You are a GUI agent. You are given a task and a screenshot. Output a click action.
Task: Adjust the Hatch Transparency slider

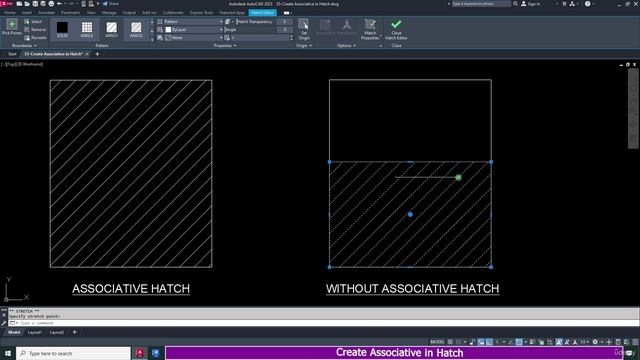[x=256, y=22]
